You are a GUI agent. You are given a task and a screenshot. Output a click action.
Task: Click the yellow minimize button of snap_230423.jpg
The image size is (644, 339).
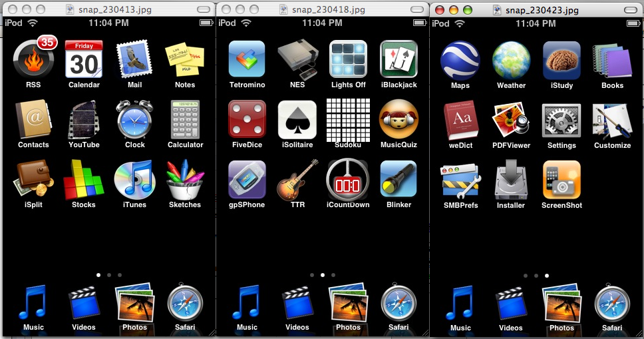(x=454, y=10)
